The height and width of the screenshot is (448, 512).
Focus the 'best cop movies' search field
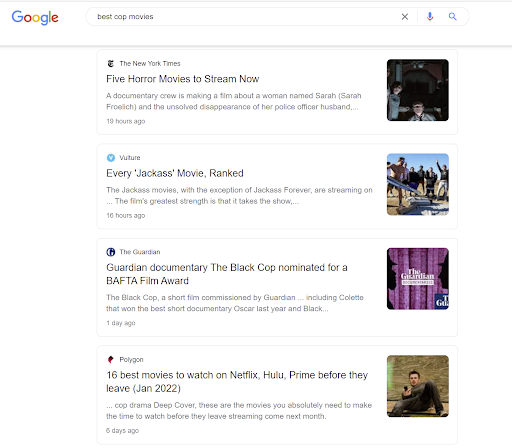pos(247,17)
